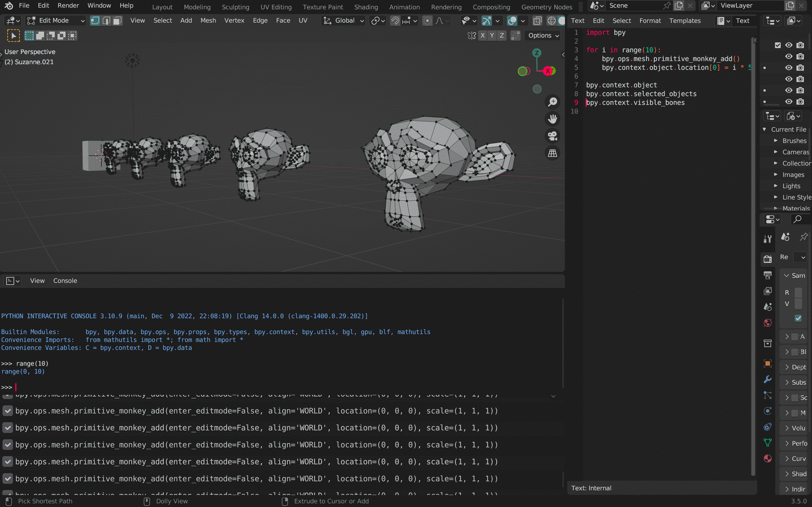Toggle snapping magnet icon
Viewport: 812px width, 507px height.
[395, 21]
